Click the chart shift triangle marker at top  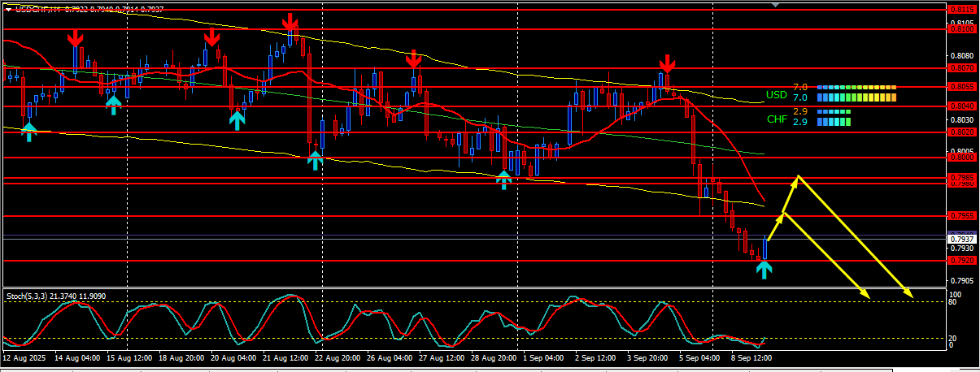pyautogui.click(x=775, y=5)
